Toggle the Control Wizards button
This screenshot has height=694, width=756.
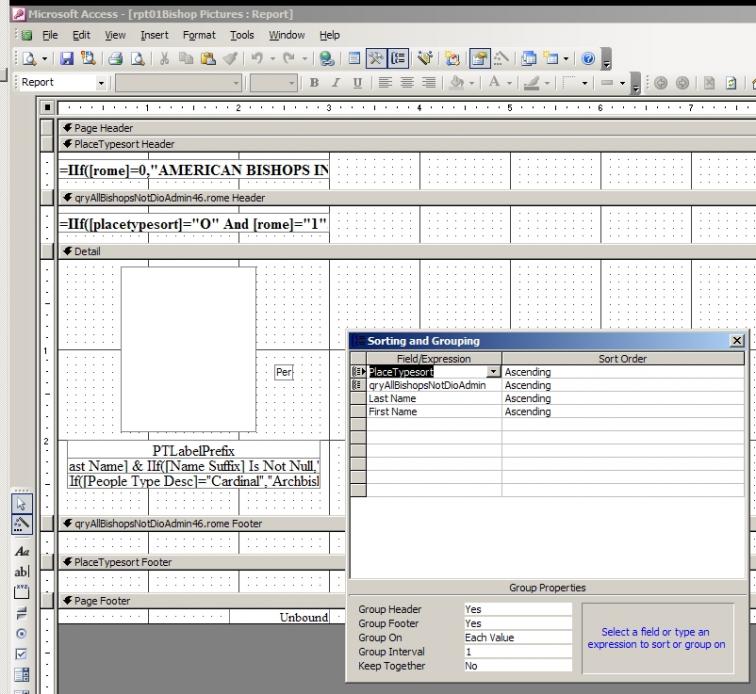coord(20,522)
